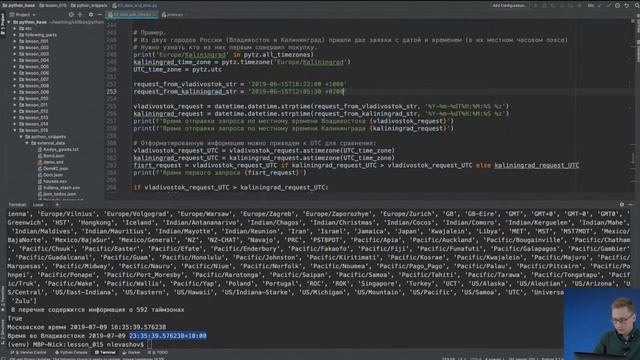
Task: Click the collapse-all icon in Project panel
Action: coord(80,14)
